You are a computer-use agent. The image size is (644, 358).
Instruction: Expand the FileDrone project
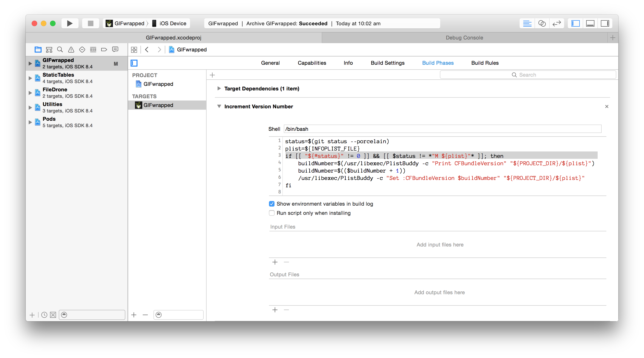(30, 93)
